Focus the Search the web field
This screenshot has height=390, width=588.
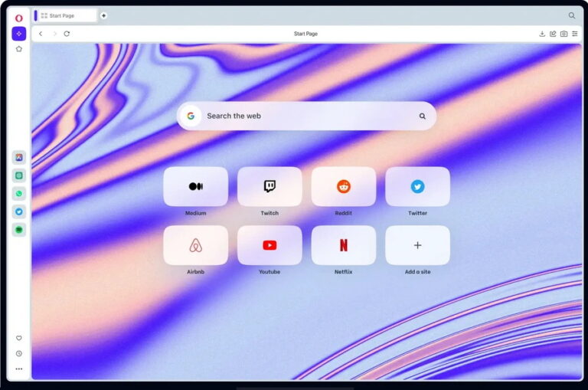click(306, 116)
